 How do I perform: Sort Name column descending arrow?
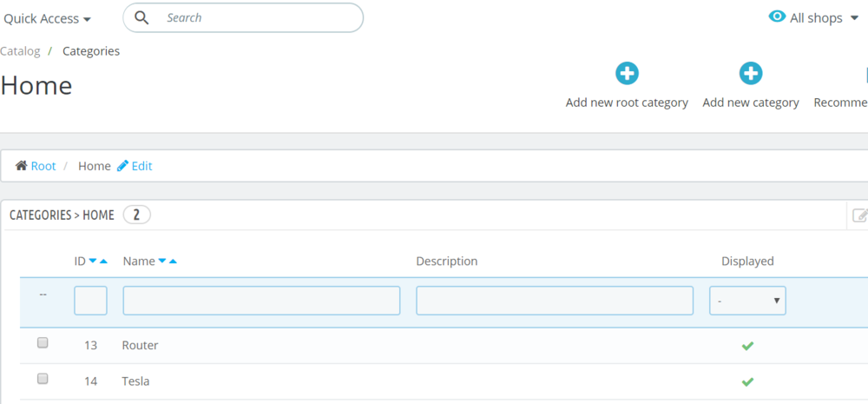[162, 261]
